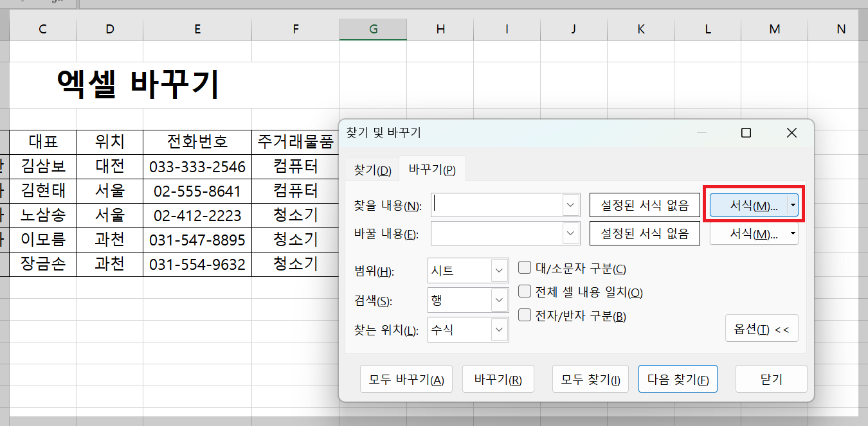Viewport: 868px width, 426px height.
Task: Open the 범위 dropdown showing 시트
Action: 500,271
